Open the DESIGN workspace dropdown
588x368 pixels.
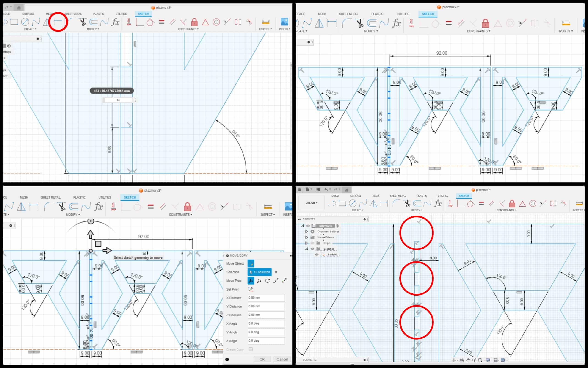point(311,203)
